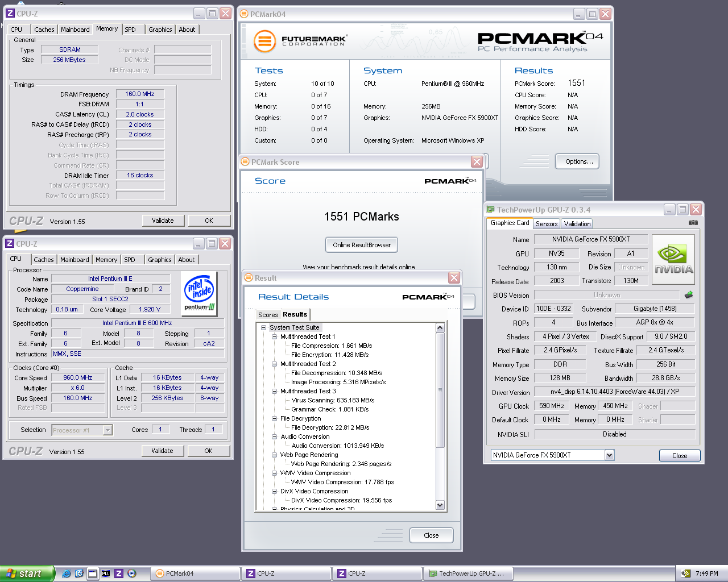This screenshot has width=728, height=582.
Task: Collapse Web Page Rendering node
Action: point(274,455)
